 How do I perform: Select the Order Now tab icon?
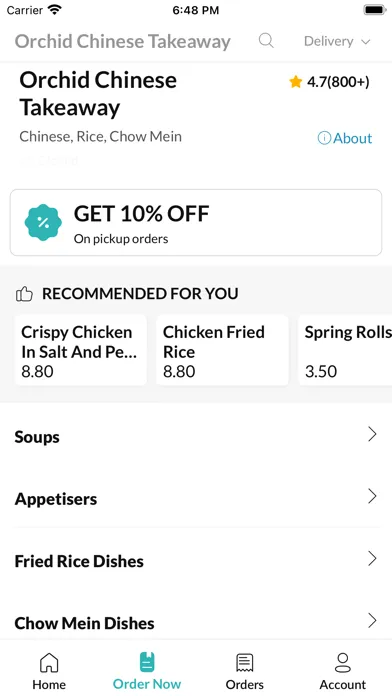pyautogui.click(x=147, y=662)
